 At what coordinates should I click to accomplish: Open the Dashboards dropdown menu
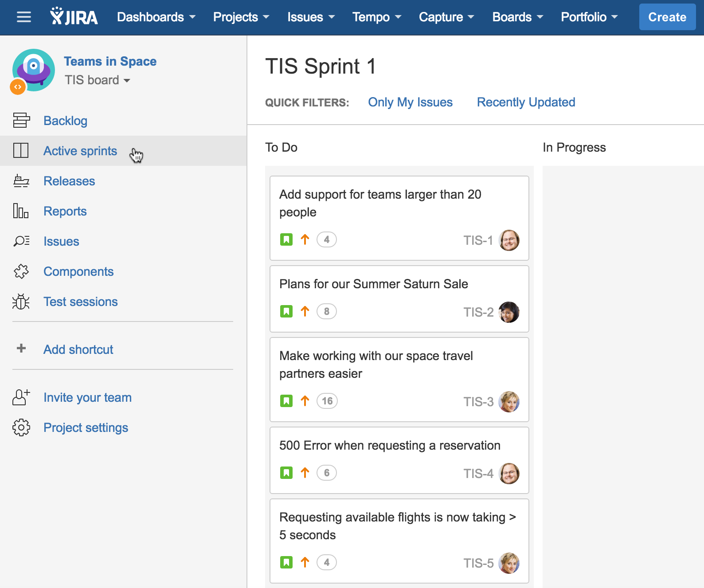coord(156,17)
